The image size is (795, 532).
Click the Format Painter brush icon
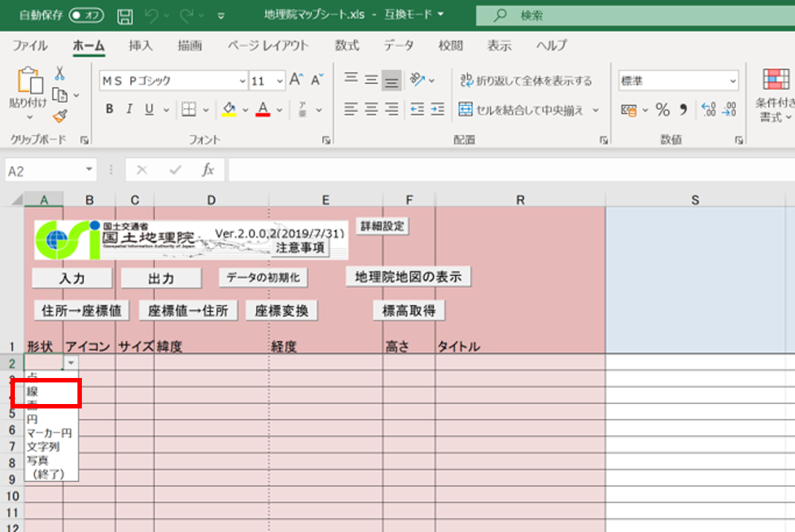60,117
